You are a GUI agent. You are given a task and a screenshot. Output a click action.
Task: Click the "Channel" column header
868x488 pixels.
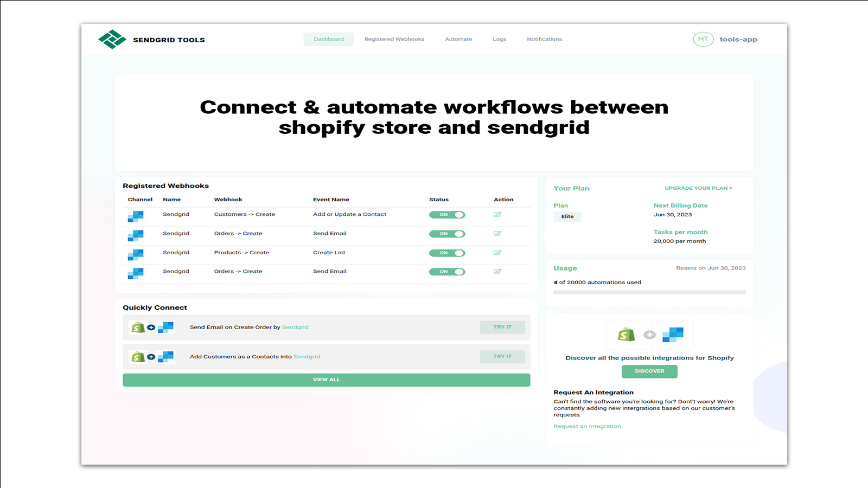pyautogui.click(x=140, y=200)
